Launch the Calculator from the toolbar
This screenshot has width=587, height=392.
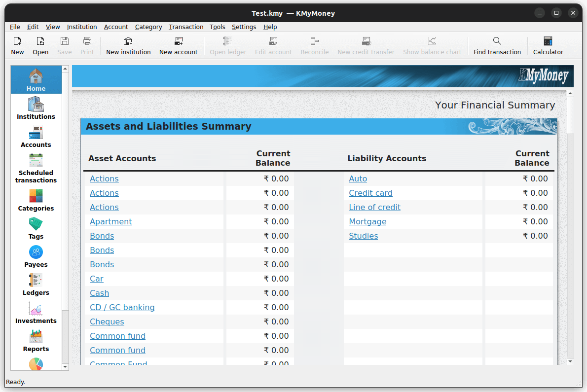coord(548,45)
